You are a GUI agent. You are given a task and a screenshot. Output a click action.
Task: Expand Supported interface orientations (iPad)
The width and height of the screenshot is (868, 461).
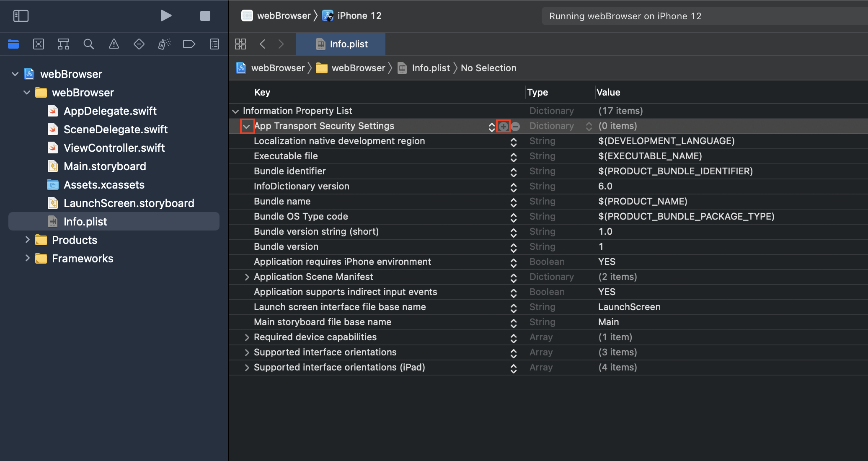pyautogui.click(x=247, y=368)
